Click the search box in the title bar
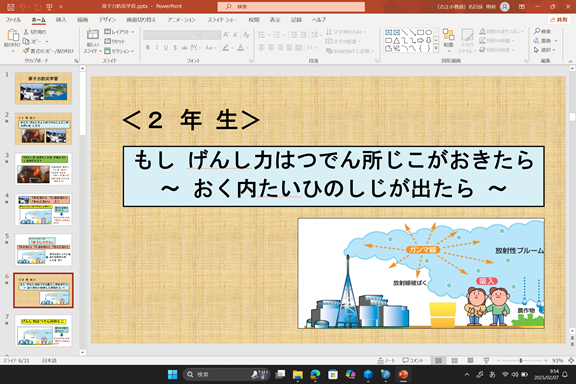Viewport: 576px width, 384px height. pyautogui.click(x=291, y=7)
